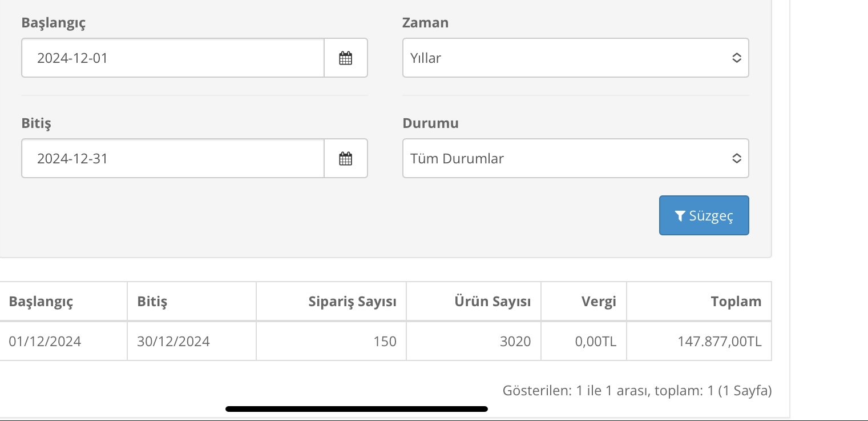Click the Vergi column header
The height and width of the screenshot is (421, 868).
pos(599,301)
